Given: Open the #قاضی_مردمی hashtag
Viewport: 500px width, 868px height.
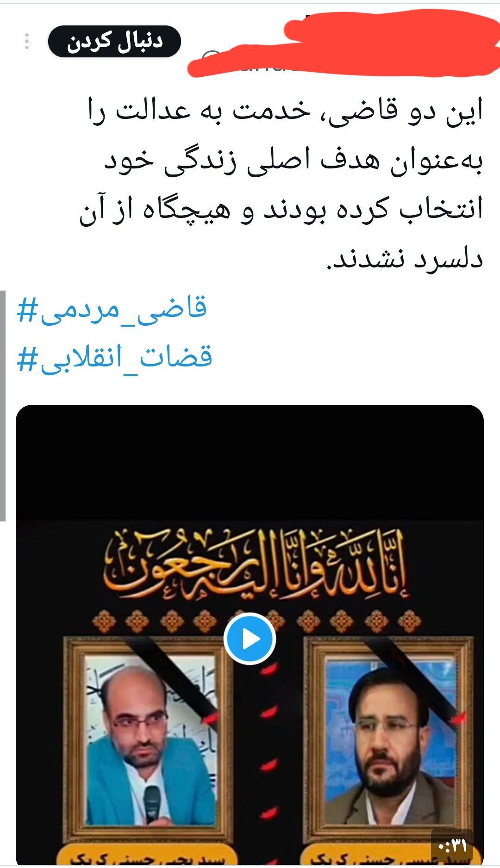Looking at the screenshot, I should click(x=112, y=308).
